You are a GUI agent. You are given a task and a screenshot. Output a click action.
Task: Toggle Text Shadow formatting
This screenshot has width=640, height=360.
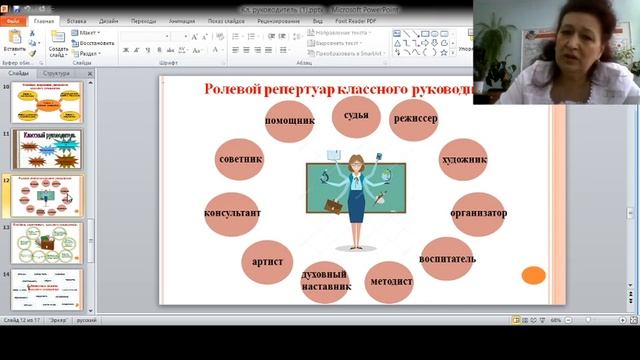coord(159,50)
